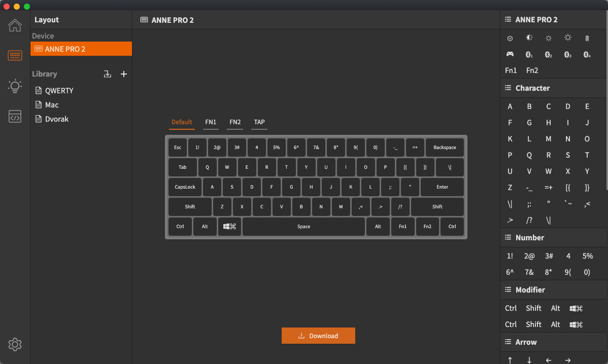Pick Fn2 in the ANNE PRO 2 palette

(532, 70)
